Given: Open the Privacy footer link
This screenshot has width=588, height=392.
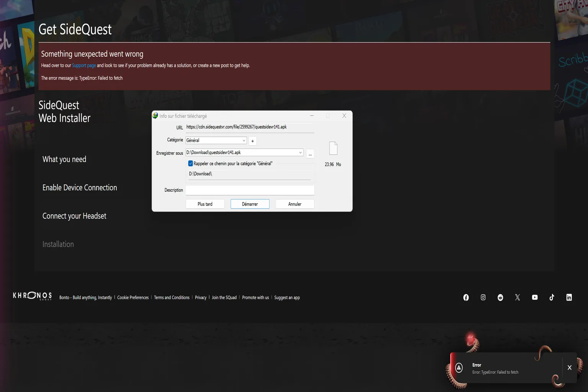Looking at the screenshot, I should coord(201,297).
